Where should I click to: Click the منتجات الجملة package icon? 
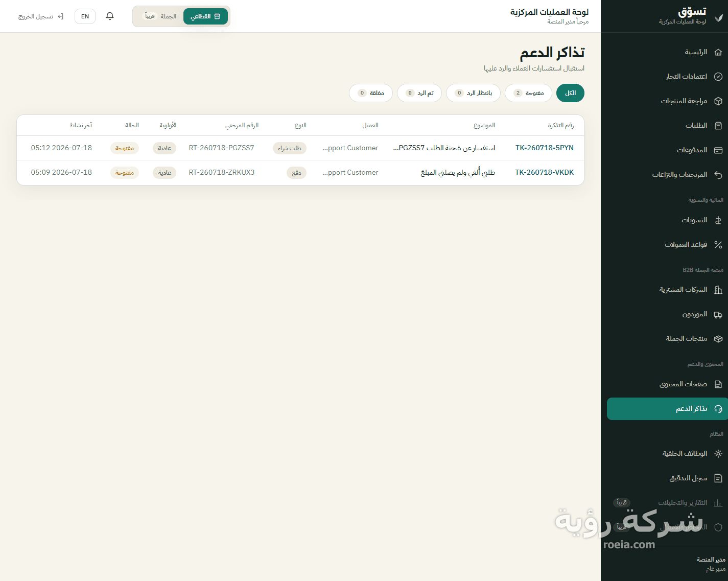(x=718, y=339)
